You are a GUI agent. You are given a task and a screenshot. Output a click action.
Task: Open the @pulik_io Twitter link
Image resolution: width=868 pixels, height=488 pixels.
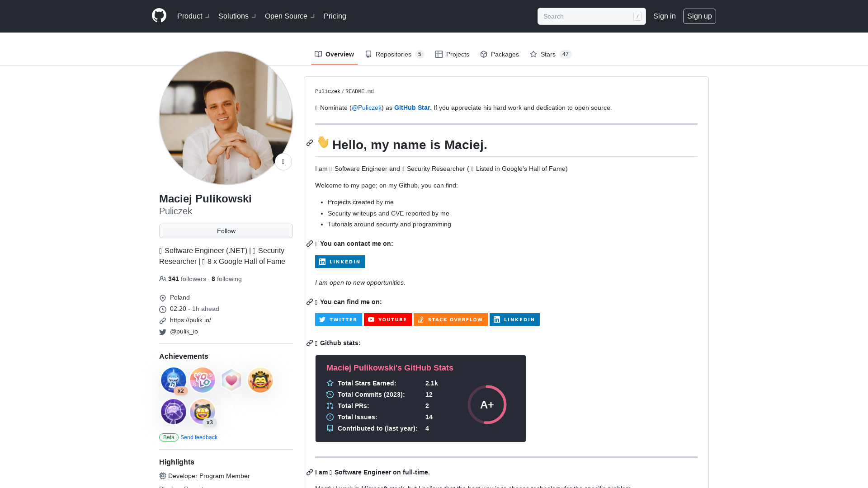click(184, 331)
